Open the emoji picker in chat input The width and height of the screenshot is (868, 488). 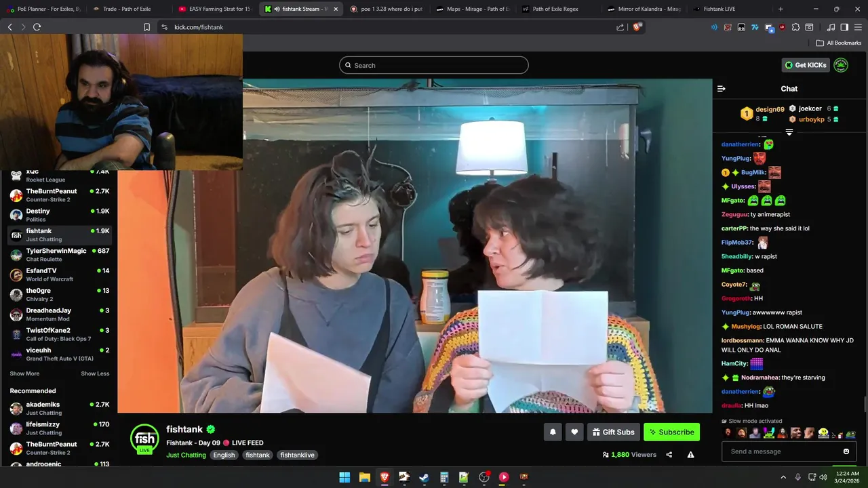click(x=846, y=451)
